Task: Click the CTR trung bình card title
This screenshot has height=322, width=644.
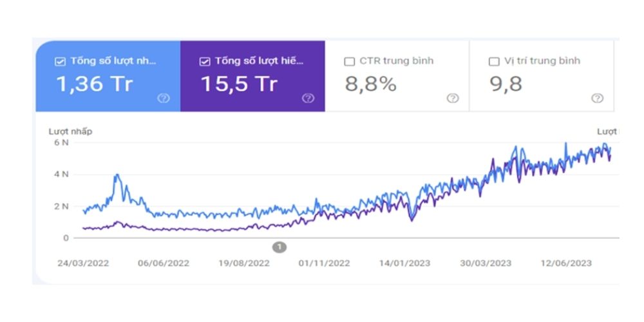Action: pyautogui.click(x=396, y=61)
